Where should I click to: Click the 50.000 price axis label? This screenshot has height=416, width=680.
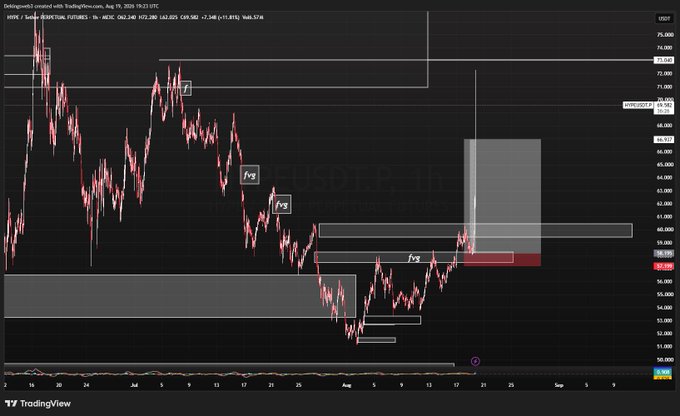click(665, 360)
